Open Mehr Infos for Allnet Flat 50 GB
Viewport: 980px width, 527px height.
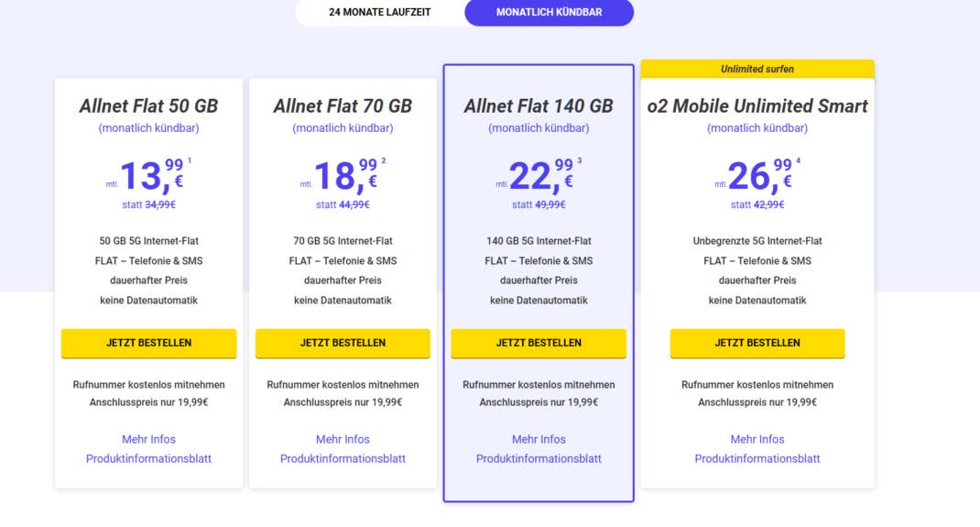[148, 439]
